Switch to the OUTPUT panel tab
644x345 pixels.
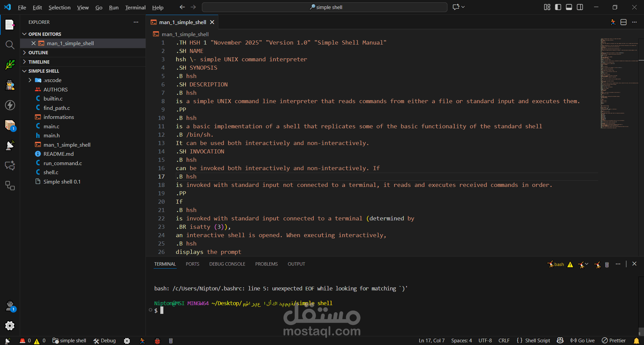296,264
